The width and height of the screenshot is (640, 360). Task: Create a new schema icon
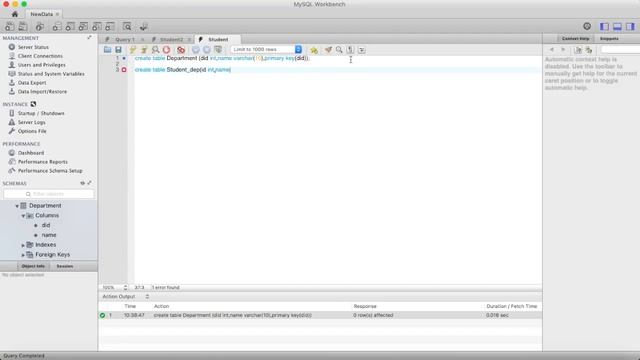click(57, 27)
